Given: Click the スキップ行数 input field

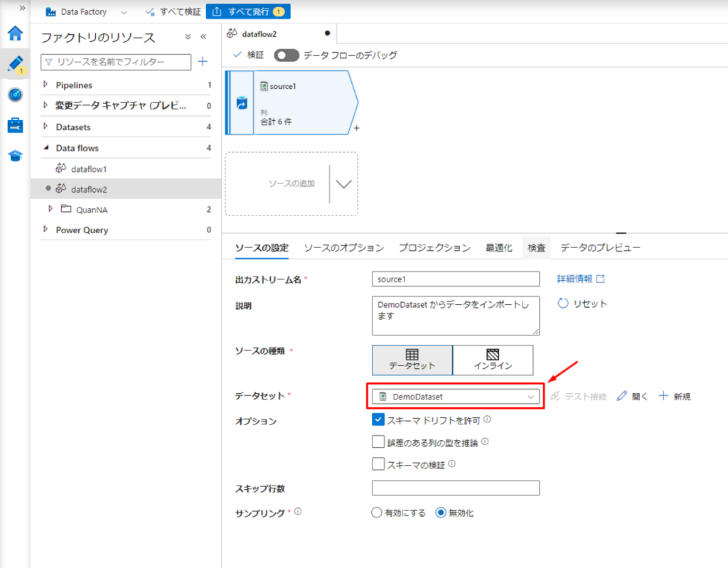Looking at the screenshot, I should (x=455, y=488).
